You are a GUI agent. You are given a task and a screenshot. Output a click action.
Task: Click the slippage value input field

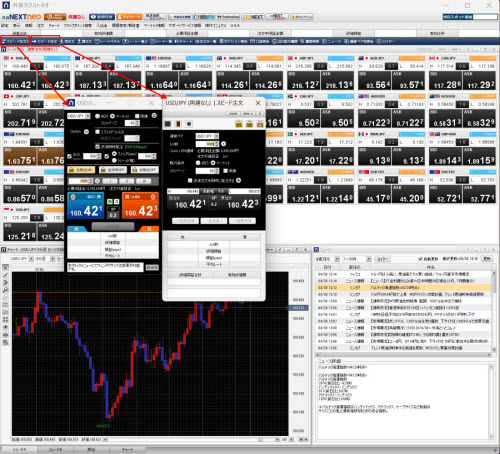(x=207, y=171)
